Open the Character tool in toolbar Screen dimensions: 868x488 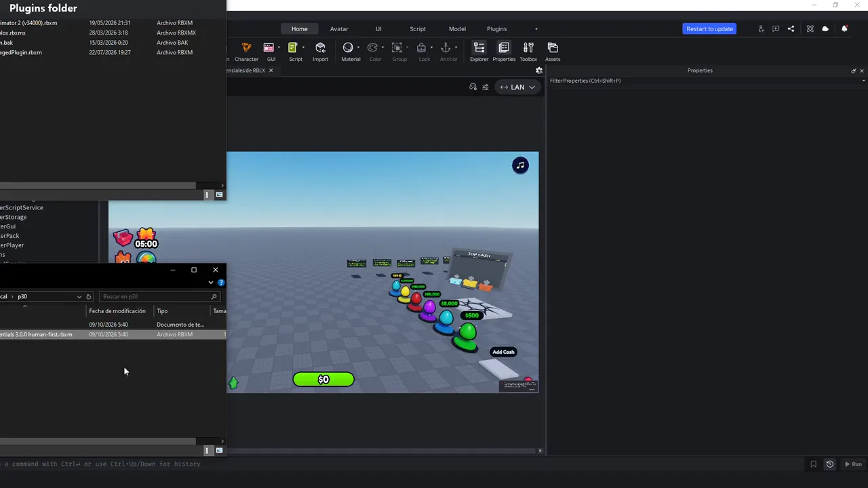pos(246,52)
